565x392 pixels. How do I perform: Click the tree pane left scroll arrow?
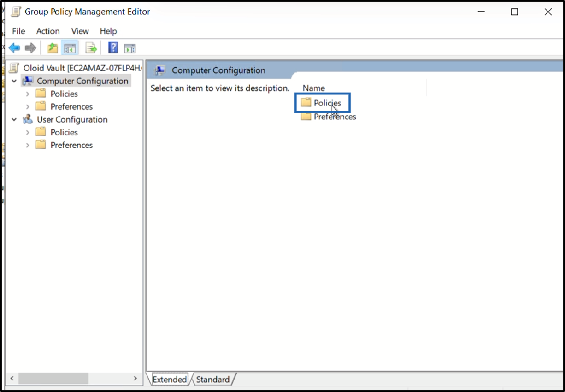[x=12, y=378]
